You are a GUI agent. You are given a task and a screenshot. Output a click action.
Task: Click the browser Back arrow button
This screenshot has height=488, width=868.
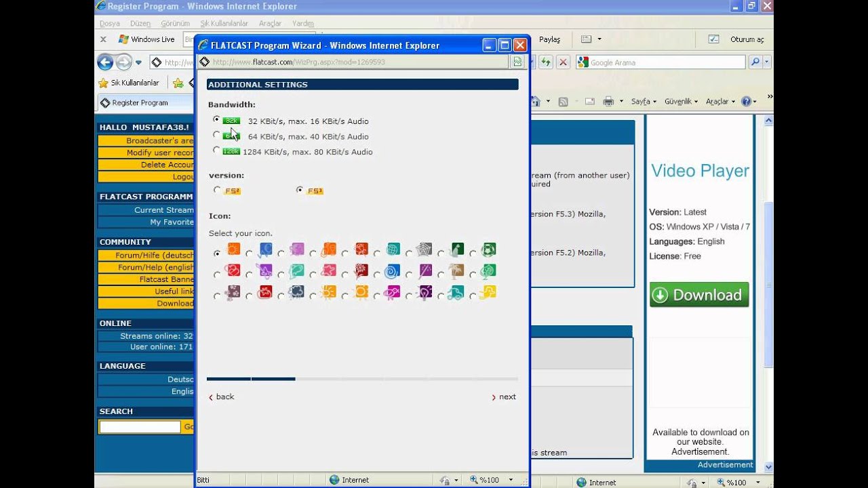[105, 62]
